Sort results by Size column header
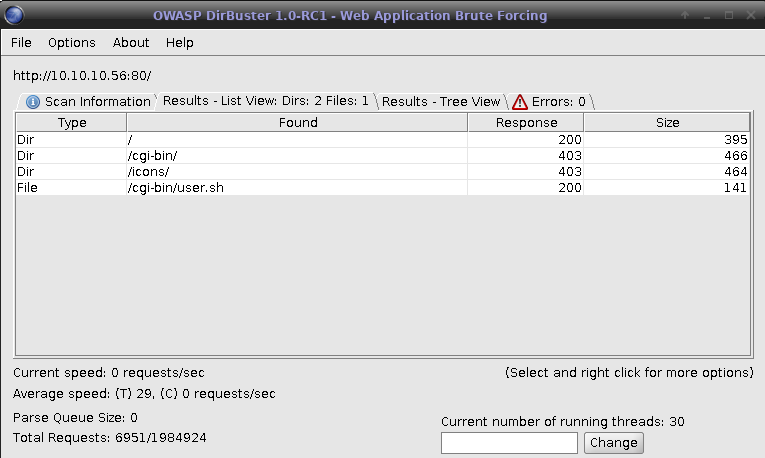The image size is (765, 458). point(667,123)
